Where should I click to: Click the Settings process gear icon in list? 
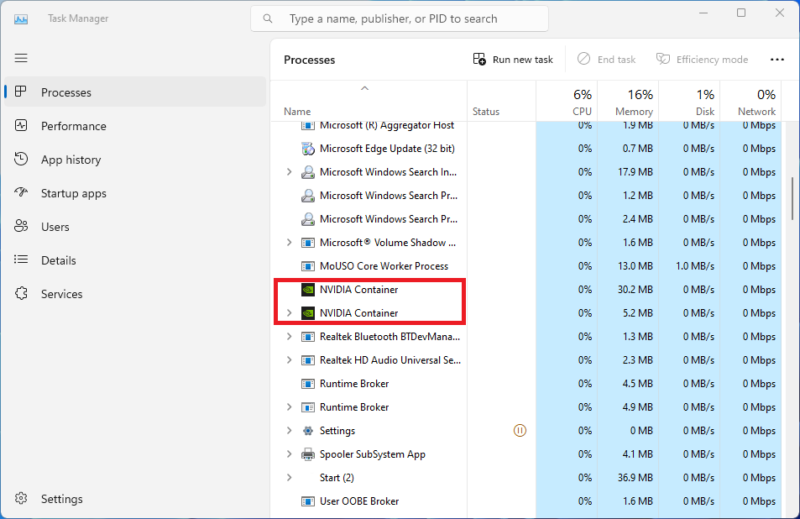[308, 431]
